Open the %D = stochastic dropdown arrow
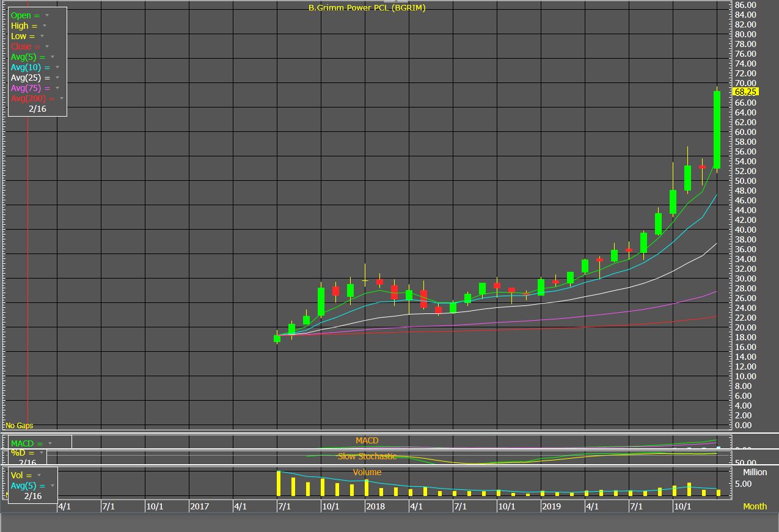The height and width of the screenshot is (532, 779). point(42,453)
